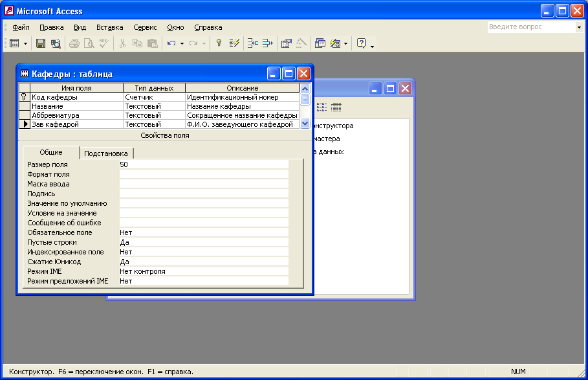Save the table with the floppy icon
The image size is (588, 380).
coord(41,43)
